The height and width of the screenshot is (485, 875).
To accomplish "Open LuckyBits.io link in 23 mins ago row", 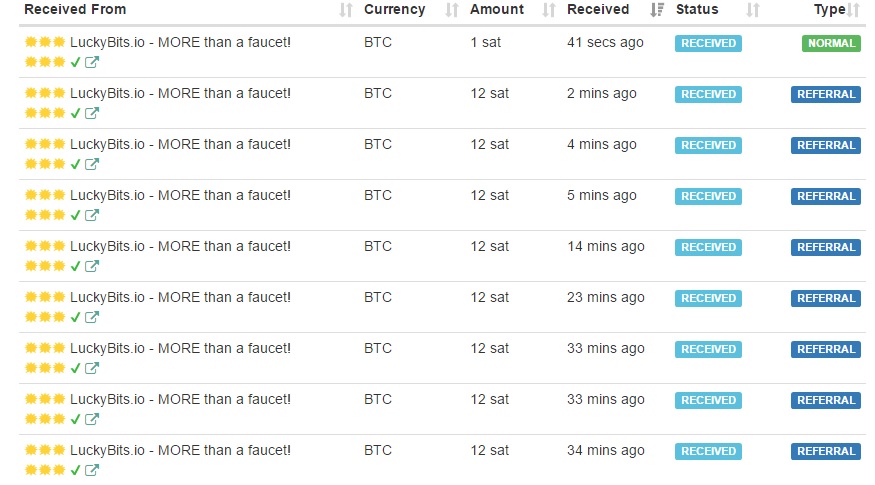I will [180, 298].
